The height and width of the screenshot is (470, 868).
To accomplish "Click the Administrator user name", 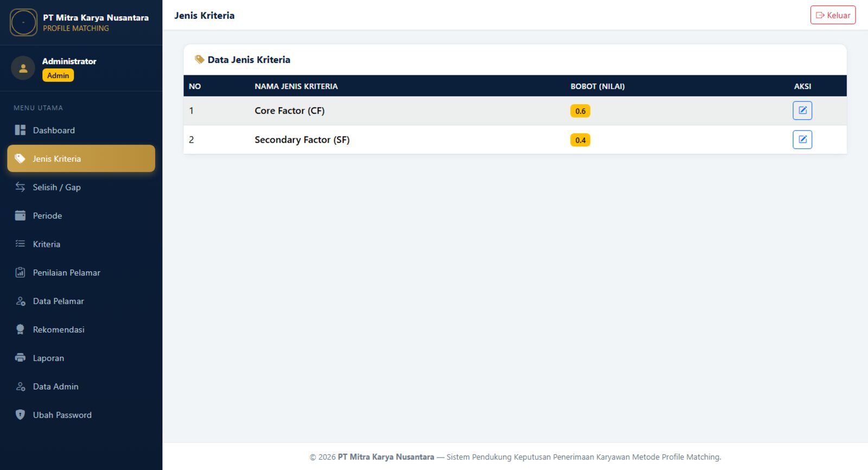I will 69,61.
